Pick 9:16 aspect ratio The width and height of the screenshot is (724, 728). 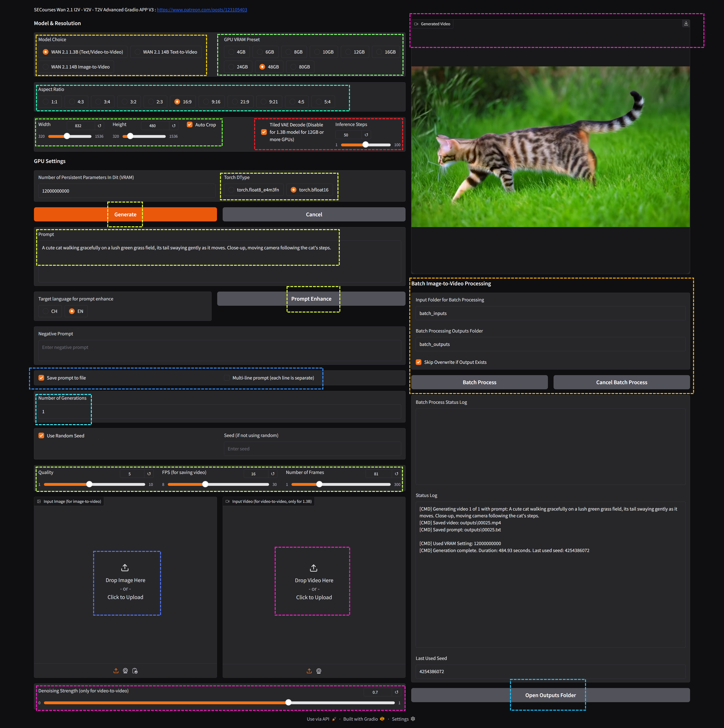(206, 102)
